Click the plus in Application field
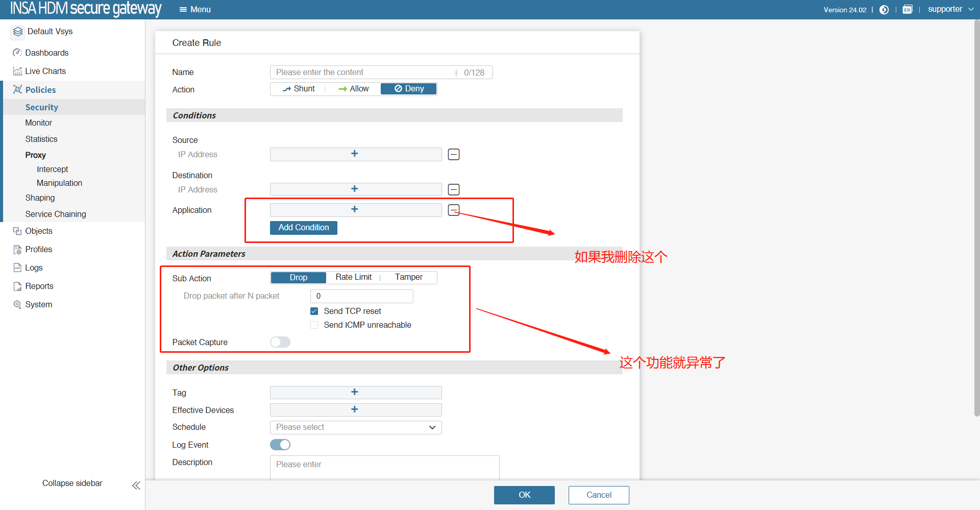Image resolution: width=980 pixels, height=510 pixels. [355, 210]
